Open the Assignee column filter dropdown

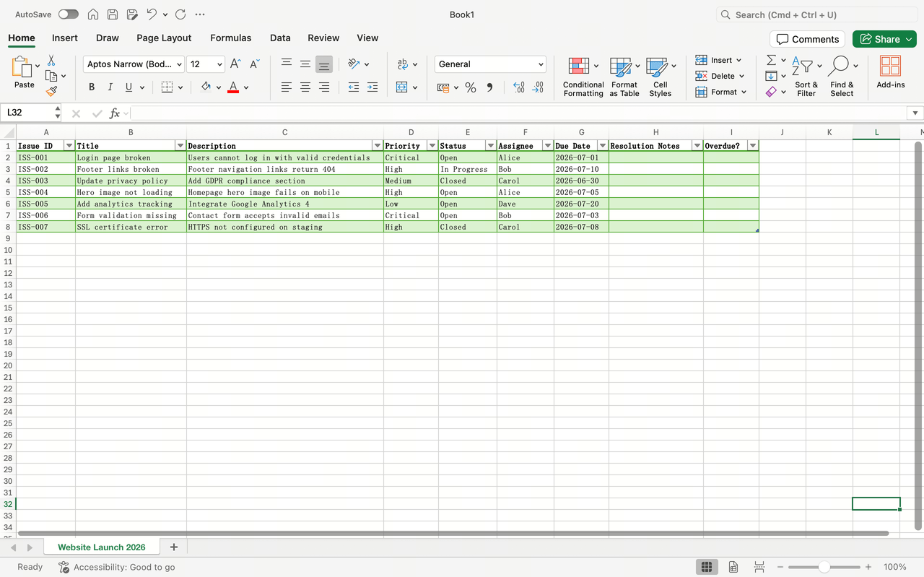(x=547, y=146)
